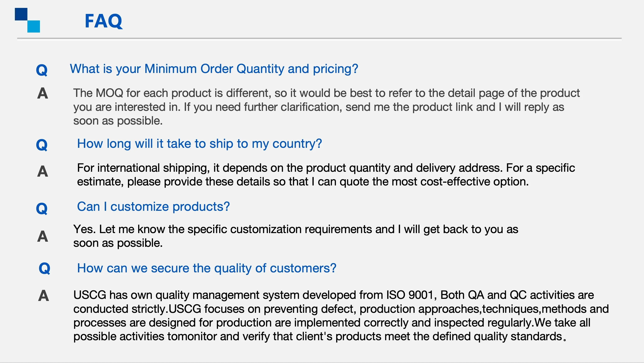Open the 'What is your Minimum Order Quantity and pricing?' question

(214, 69)
